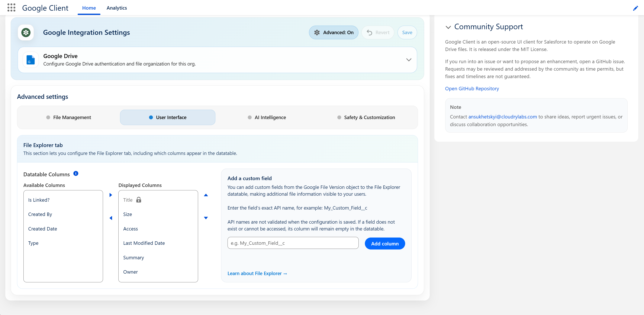The width and height of the screenshot is (644, 315).
Task: Select 'Title' in Displayed Columns
Action: (158, 200)
